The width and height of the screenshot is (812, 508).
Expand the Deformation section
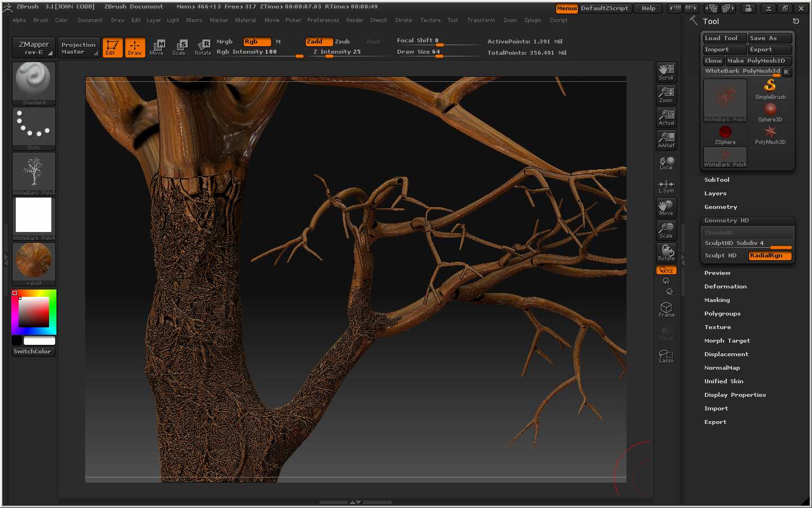coord(725,287)
